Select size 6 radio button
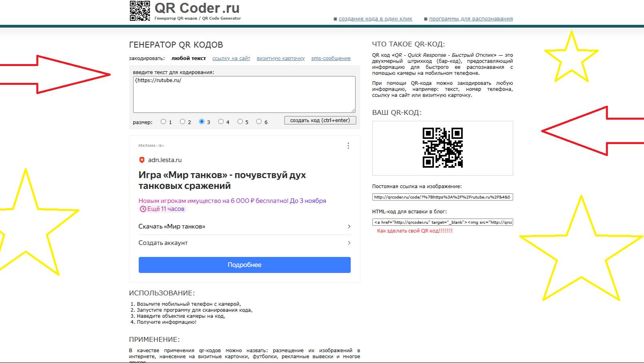Image resolution: width=644 pixels, height=363 pixels. tap(259, 122)
